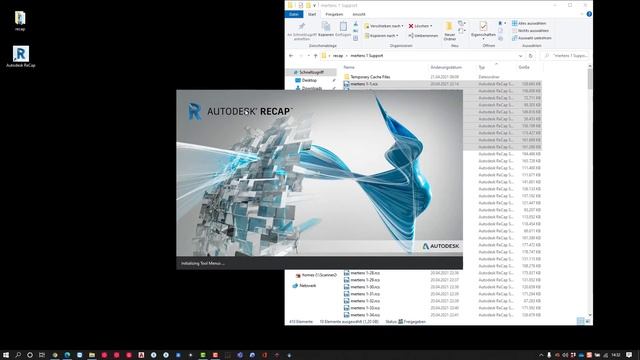Open the Verschieben nach dropdown

[384, 26]
